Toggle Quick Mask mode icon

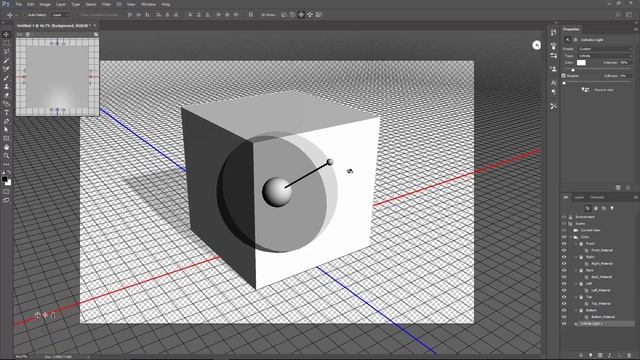(x=6, y=192)
